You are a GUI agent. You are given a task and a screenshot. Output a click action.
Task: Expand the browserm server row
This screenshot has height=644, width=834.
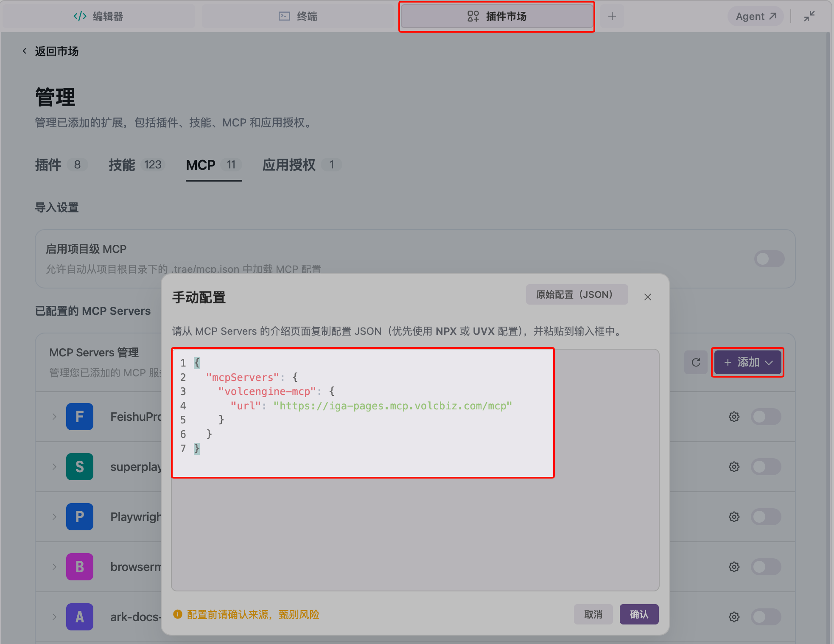click(x=54, y=567)
